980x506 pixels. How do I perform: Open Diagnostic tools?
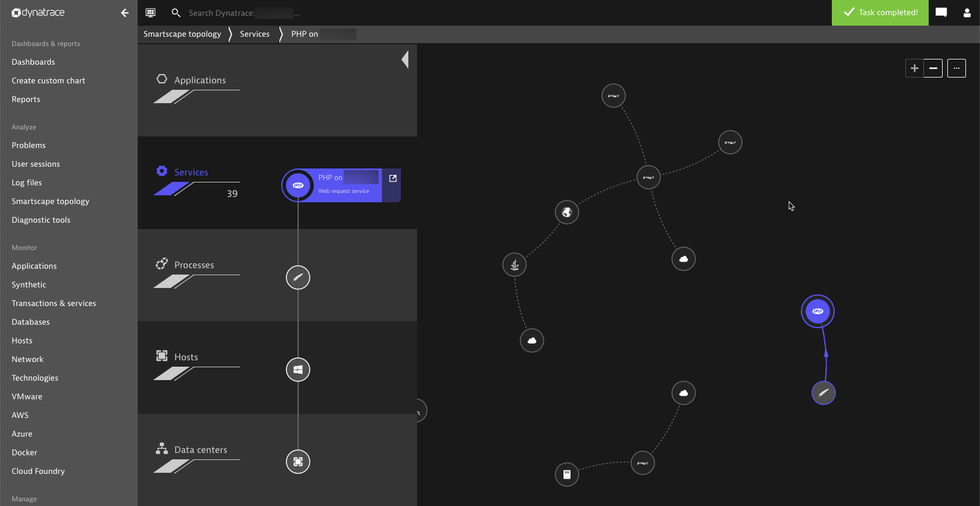coord(41,220)
